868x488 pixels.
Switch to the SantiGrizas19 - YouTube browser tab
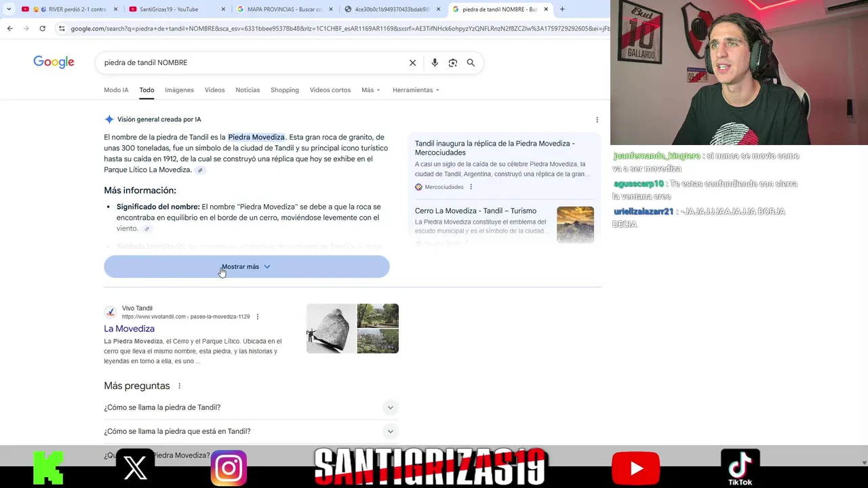click(175, 9)
